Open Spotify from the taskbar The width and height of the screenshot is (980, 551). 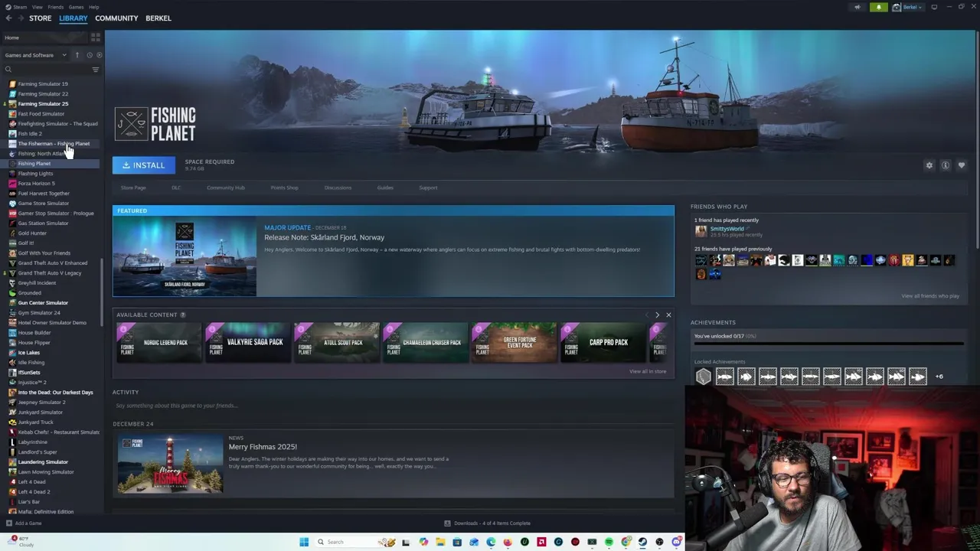click(x=609, y=542)
